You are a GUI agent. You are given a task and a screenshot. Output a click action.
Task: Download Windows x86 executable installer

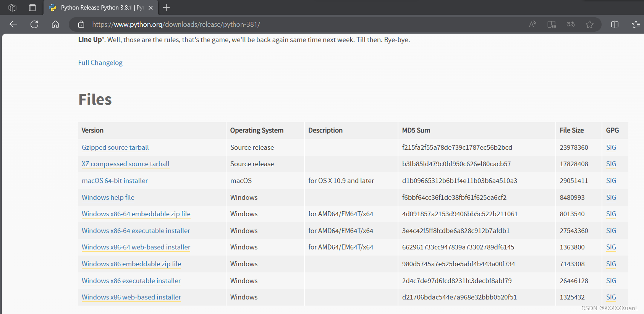tap(131, 281)
